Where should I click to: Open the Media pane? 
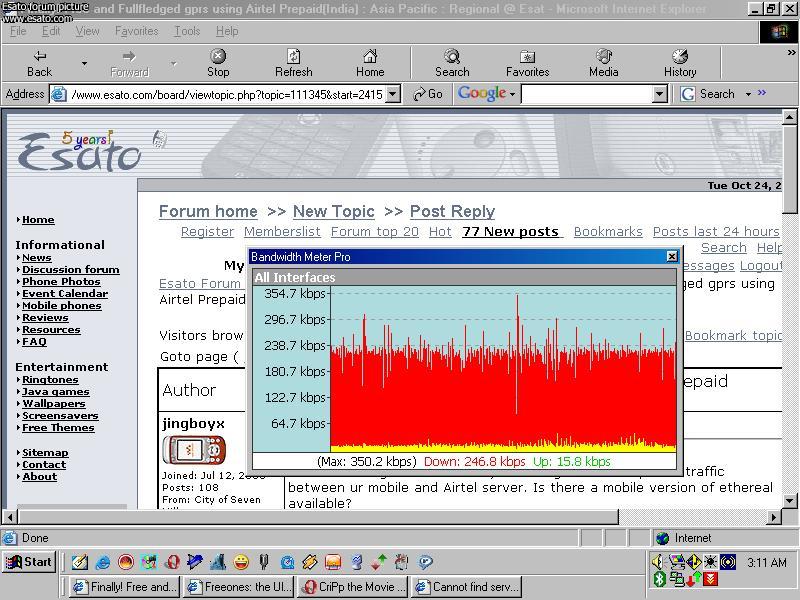pos(604,63)
